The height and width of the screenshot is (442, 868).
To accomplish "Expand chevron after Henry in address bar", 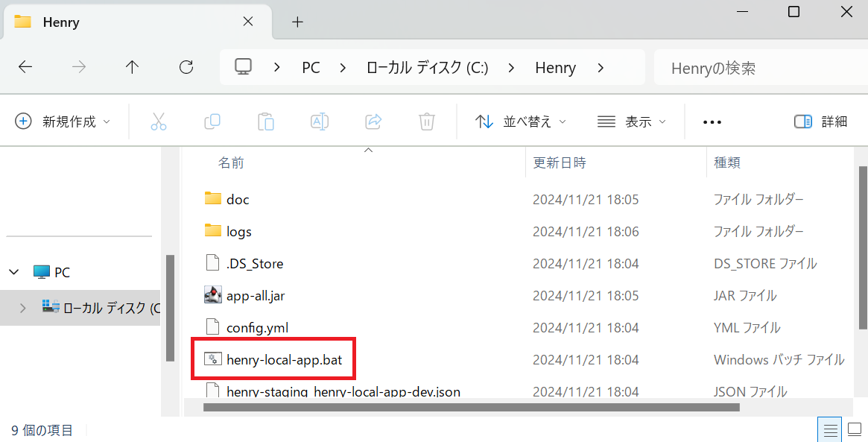I will pyautogui.click(x=601, y=68).
